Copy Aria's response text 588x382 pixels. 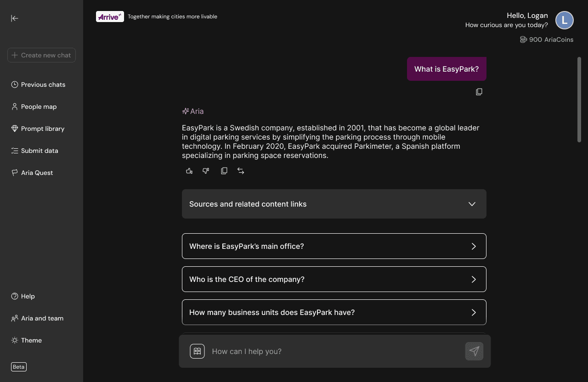224,171
